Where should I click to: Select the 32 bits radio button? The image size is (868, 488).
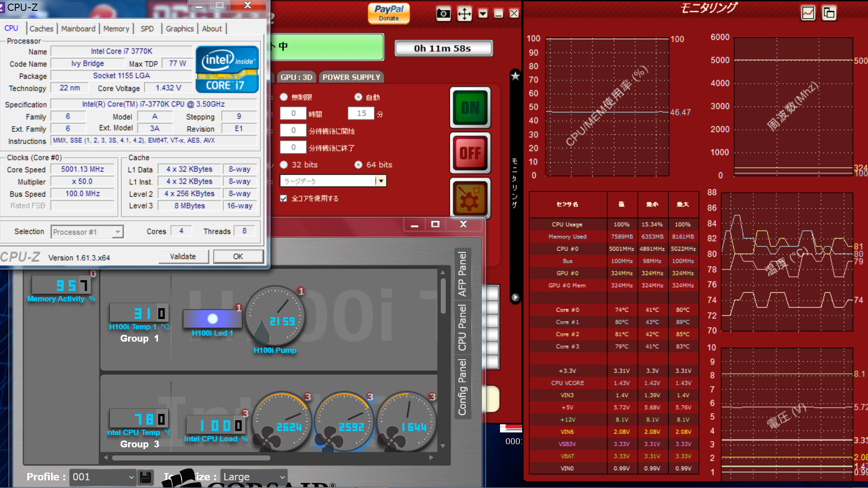pyautogui.click(x=284, y=164)
